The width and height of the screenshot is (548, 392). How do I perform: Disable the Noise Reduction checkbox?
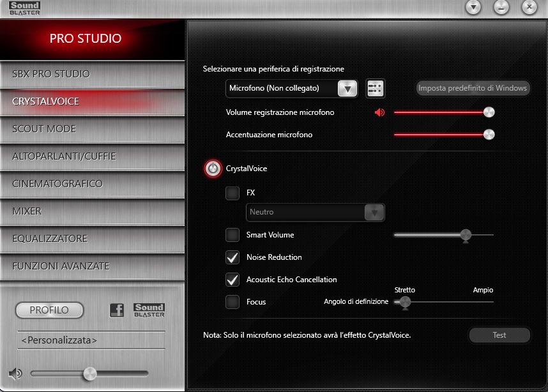(x=232, y=257)
